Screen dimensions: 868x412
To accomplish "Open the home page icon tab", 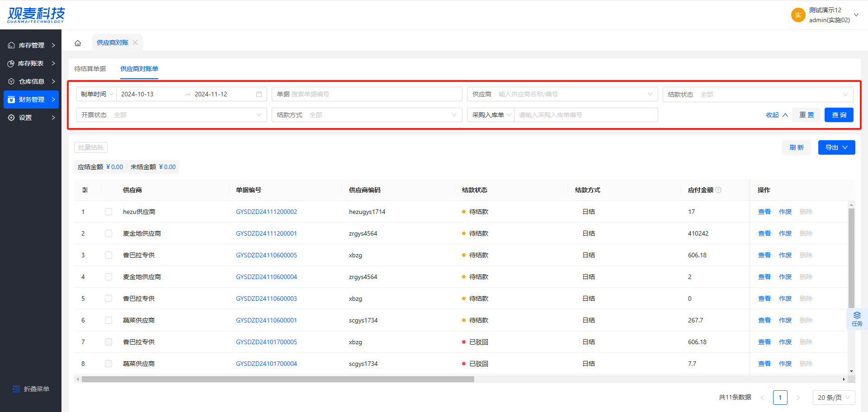I will pyautogui.click(x=78, y=43).
